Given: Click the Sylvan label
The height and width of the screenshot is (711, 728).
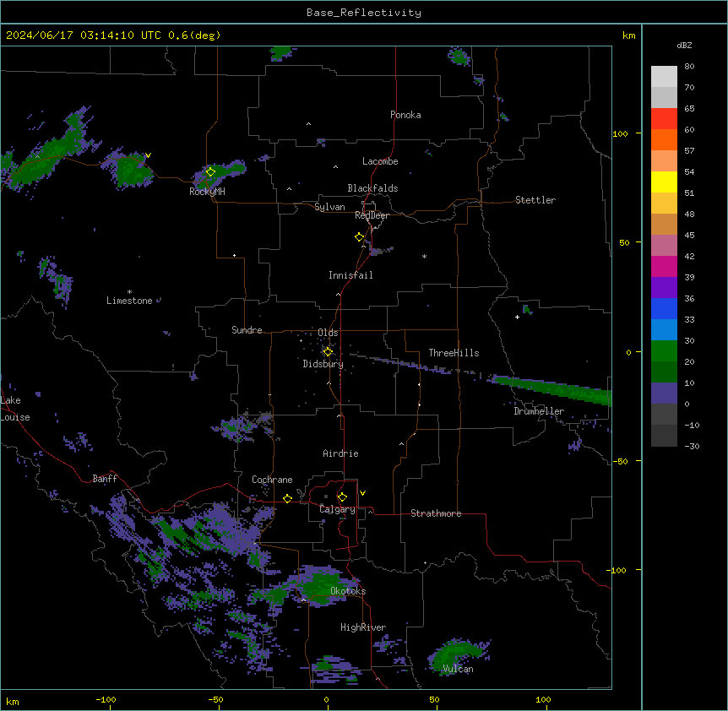Looking at the screenshot, I should pyautogui.click(x=329, y=207).
